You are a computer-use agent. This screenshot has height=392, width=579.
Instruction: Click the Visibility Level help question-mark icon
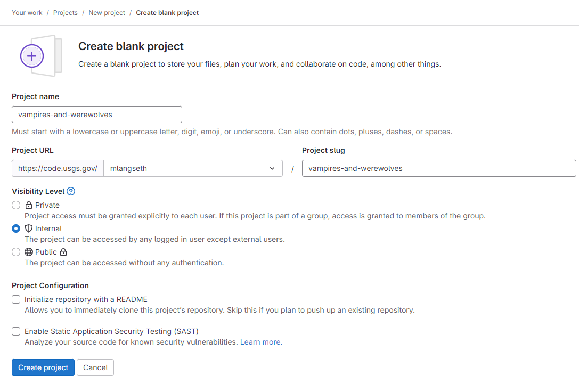[x=71, y=191]
